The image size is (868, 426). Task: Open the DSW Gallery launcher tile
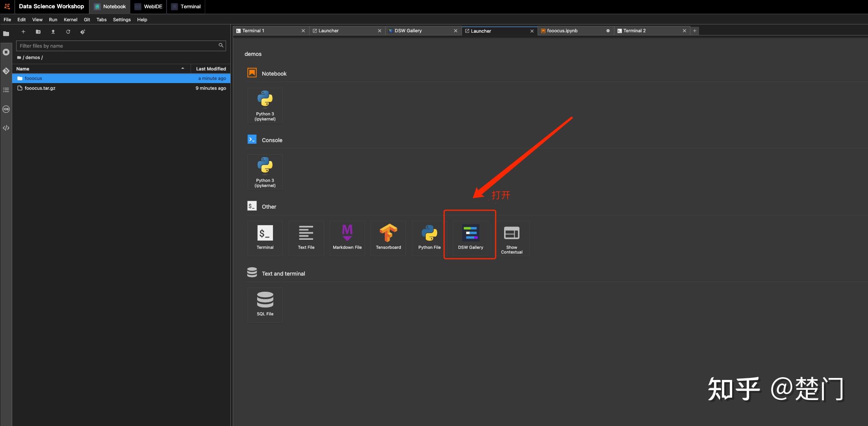(470, 237)
